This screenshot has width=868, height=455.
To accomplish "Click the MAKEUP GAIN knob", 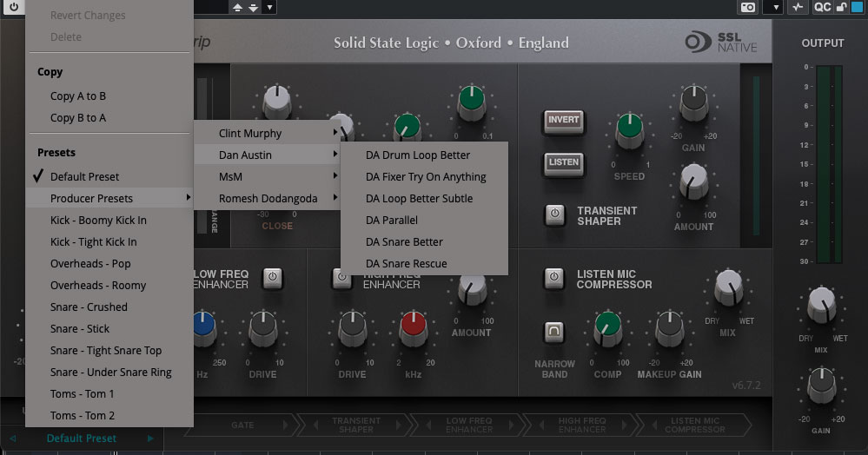I will pos(670,328).
